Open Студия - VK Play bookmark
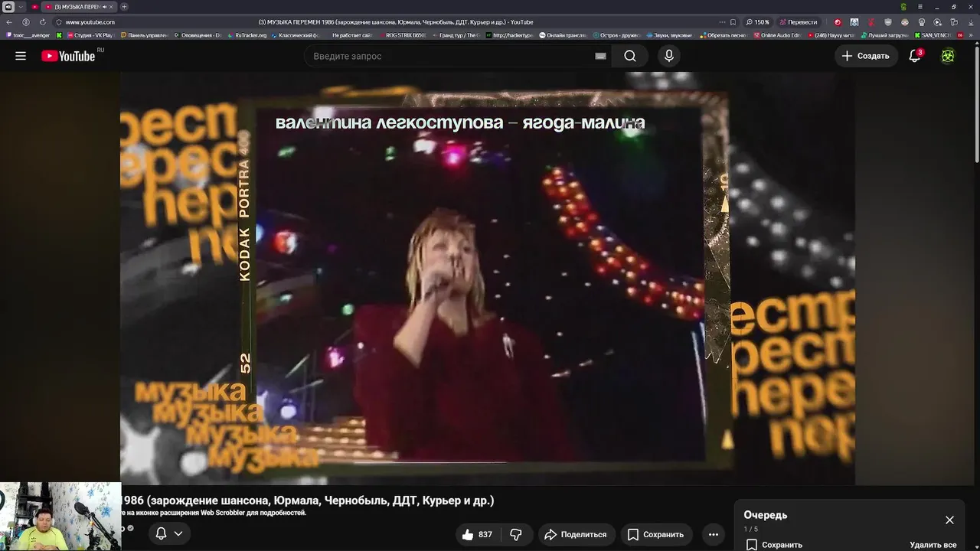This screenshot has width=980, height=551. (90, 35)
